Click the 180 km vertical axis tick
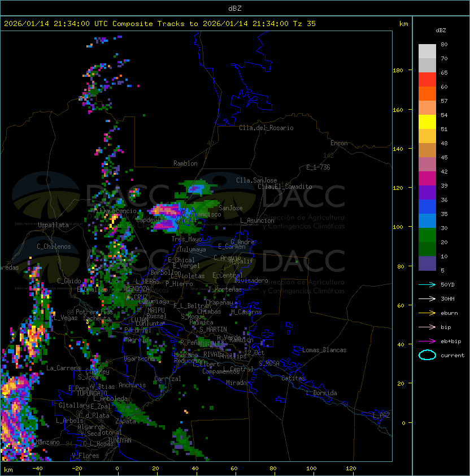Viewport: 470px width, 476px height. click(x=398, y=71)
